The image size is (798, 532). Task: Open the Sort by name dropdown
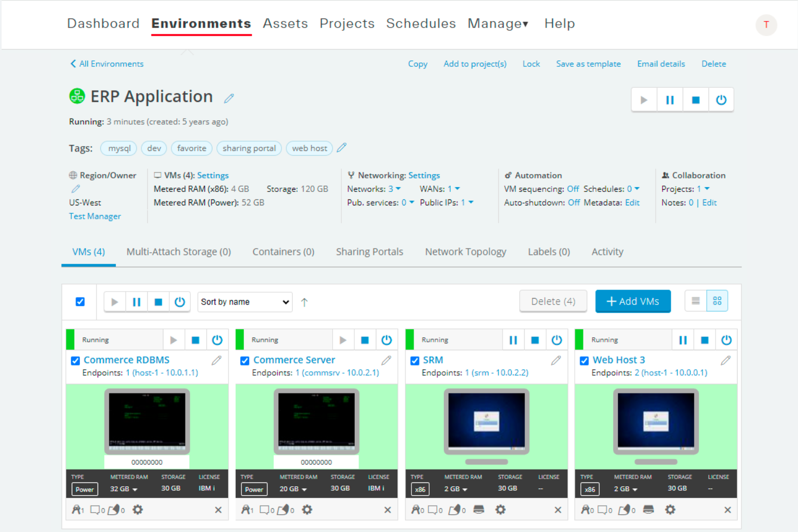[x=244, y=301]
